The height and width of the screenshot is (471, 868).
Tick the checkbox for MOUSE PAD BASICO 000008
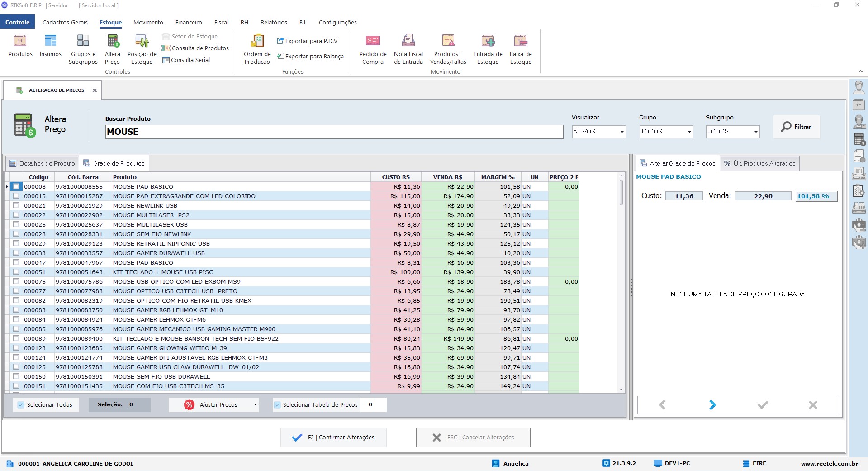pos(16,186)
